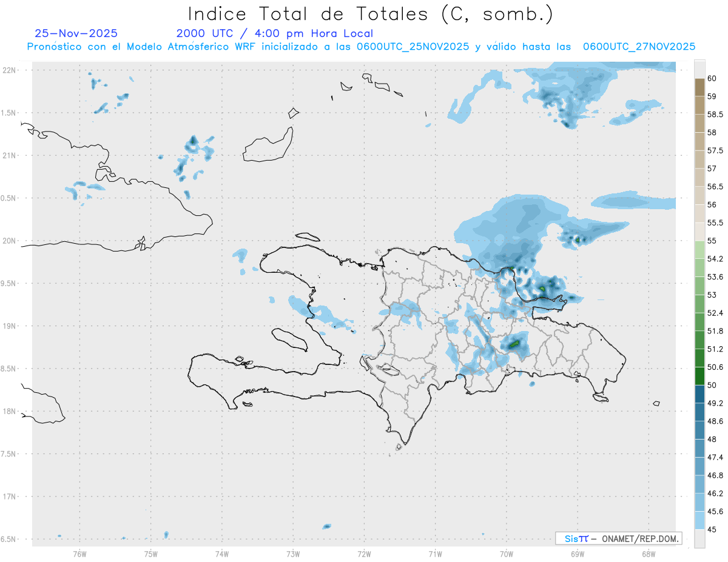The image size is (728, 562).
Task: Click the "53" color bar value
Action: 712,295
